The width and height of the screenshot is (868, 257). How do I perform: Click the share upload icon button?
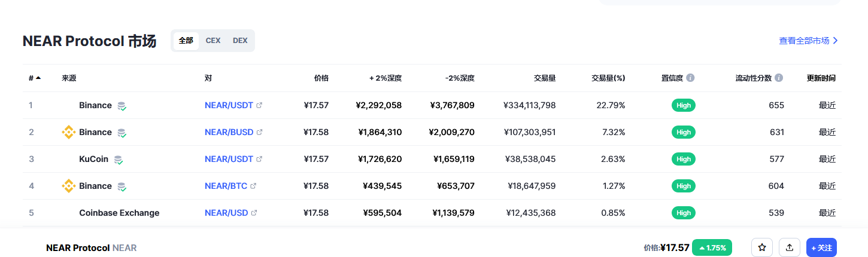click(790, 247)
